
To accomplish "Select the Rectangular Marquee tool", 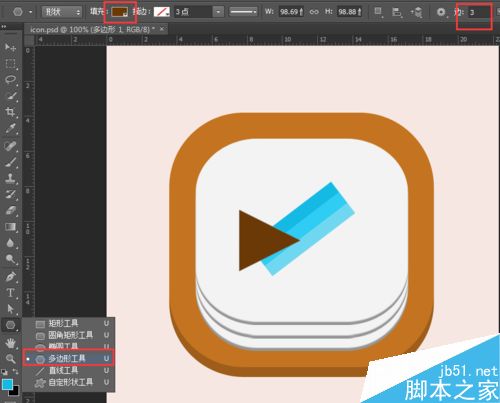I will tap(10, 63).
